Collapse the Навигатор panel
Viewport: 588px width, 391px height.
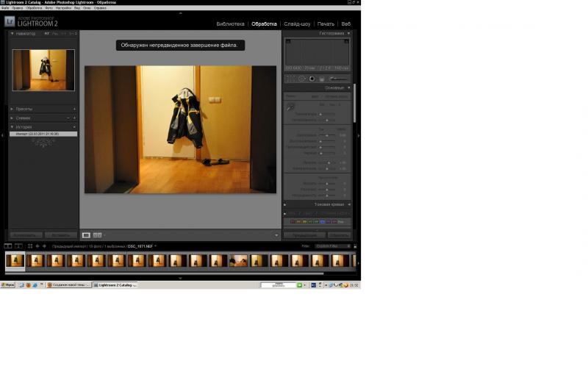tap(12, 34)
